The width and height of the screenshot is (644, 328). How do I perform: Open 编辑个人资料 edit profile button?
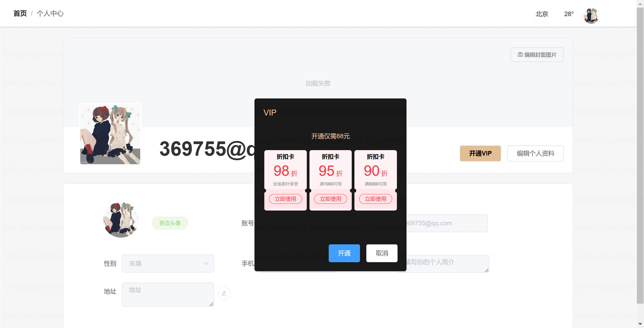point(535,153)
